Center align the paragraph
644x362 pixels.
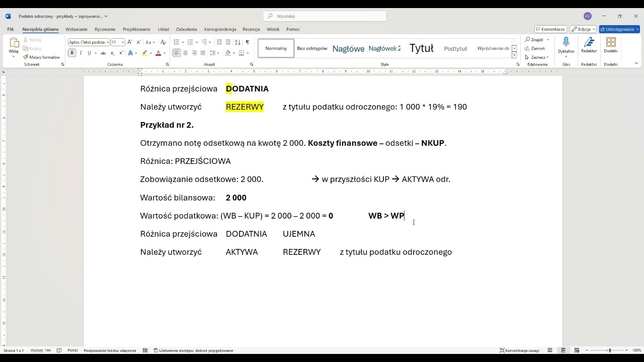(x=186, y=53)
